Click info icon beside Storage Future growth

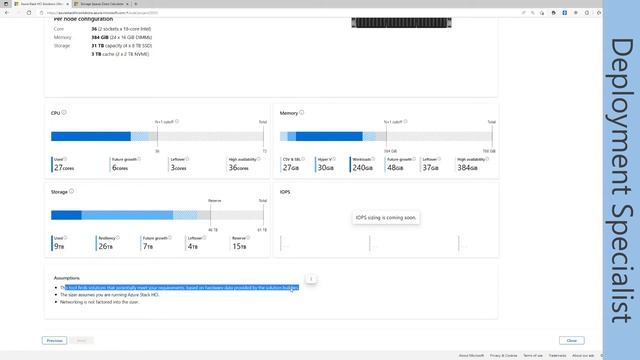[170, 238]
